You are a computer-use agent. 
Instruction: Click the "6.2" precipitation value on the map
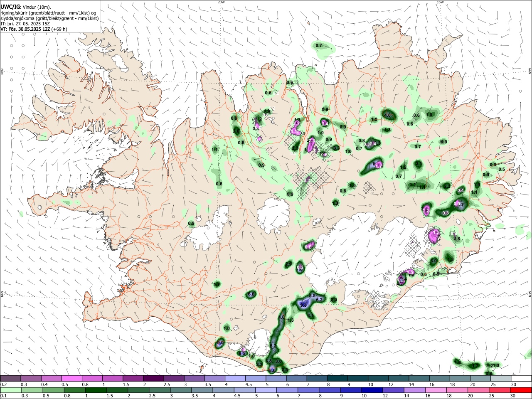tap(320, 300)
